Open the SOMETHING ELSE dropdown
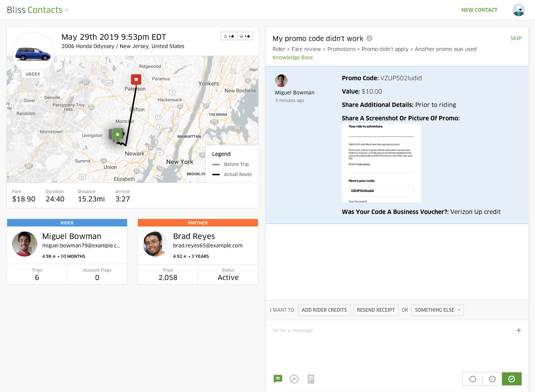The width and height of the screenshot is (535, 392). [437, 310]
